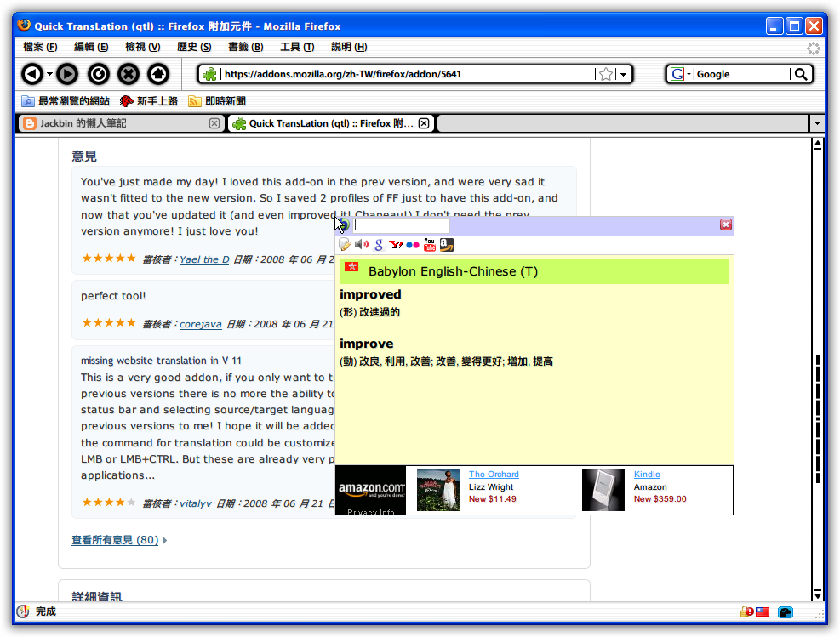
Task: Open the 新手上路 bookmark
Action: tap(149, 101)
